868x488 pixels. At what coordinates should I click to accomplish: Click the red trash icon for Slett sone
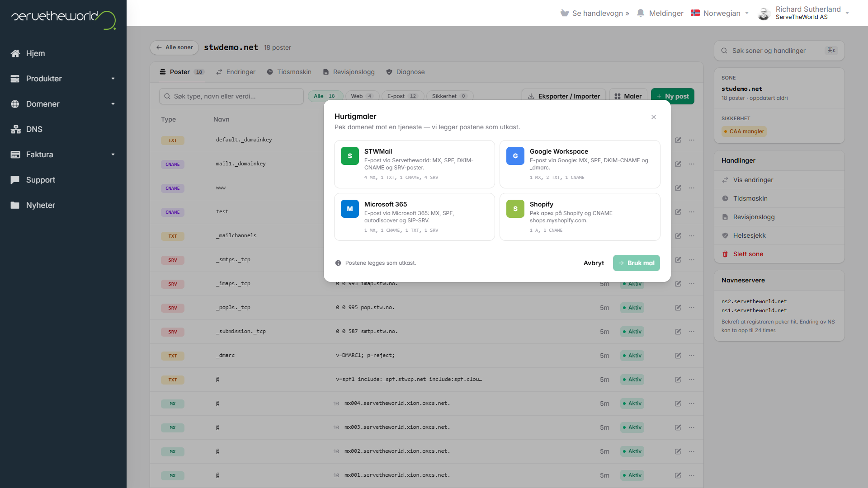[x=725, y=254]
